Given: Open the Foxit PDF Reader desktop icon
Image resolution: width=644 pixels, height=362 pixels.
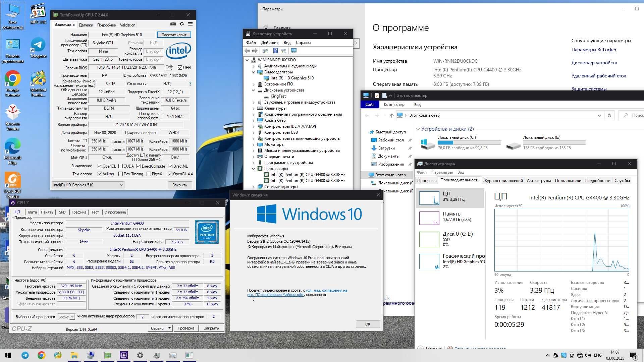Looking at the screenshot, I should click(12, 185).
